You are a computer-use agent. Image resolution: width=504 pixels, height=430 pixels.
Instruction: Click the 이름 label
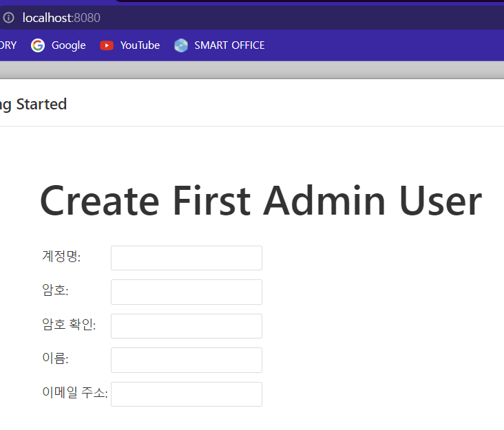pos(55,358)
